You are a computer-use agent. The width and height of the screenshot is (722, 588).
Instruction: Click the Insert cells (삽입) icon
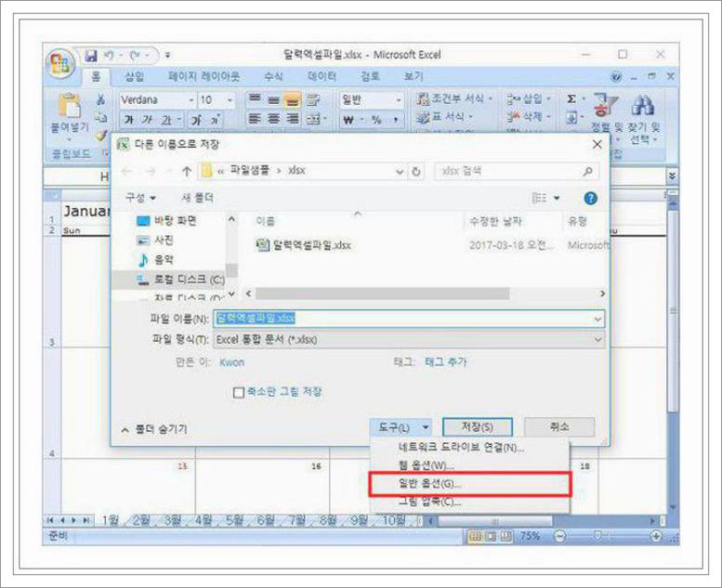[513, 99]
